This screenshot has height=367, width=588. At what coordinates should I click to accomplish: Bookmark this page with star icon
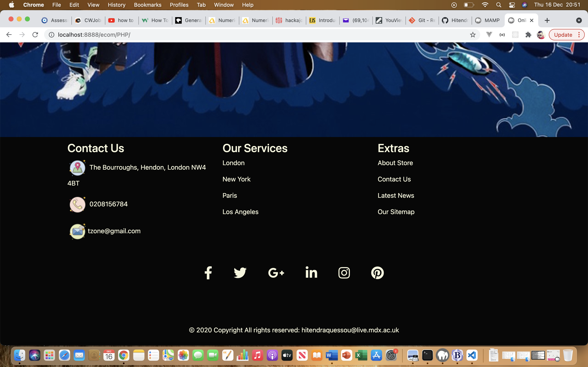473,35
